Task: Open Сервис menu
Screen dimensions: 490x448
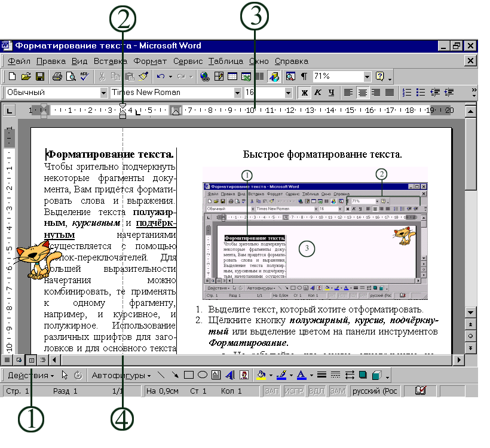Action: [x=188, y=62]
